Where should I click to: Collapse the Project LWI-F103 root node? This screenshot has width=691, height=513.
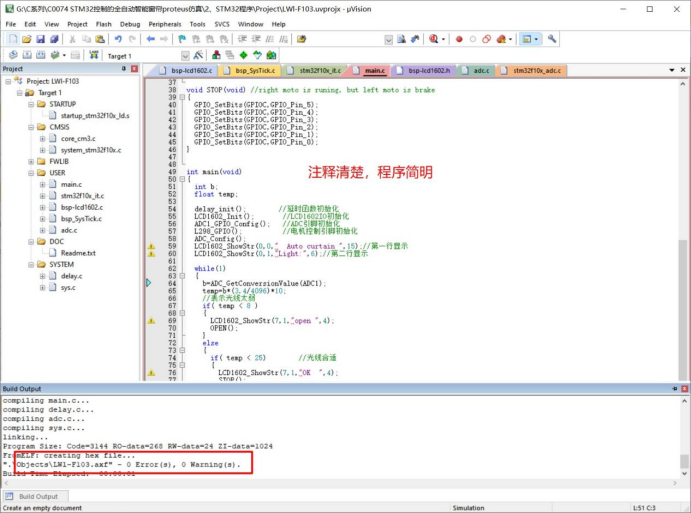click(x=8, y=82)
